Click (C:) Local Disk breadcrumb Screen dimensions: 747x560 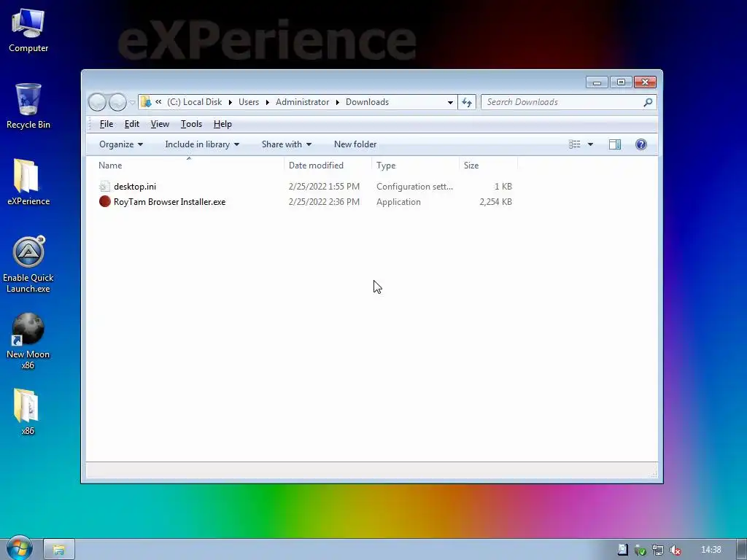click(x=194, y=102)
